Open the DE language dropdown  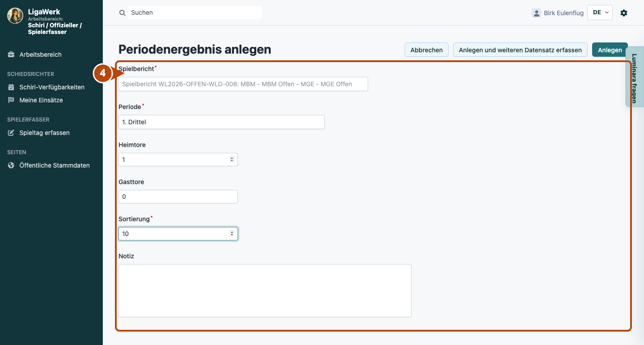click(x=600, y=13)
